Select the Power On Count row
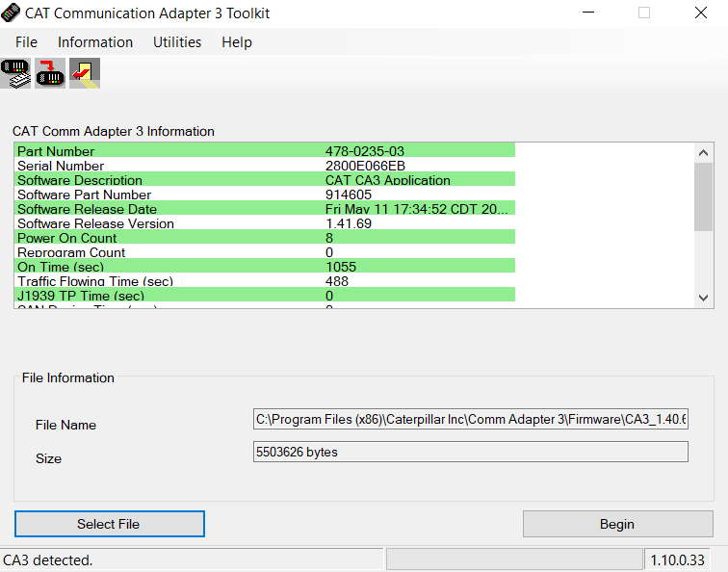The image size is (728, 572). (x=265, y=237)
